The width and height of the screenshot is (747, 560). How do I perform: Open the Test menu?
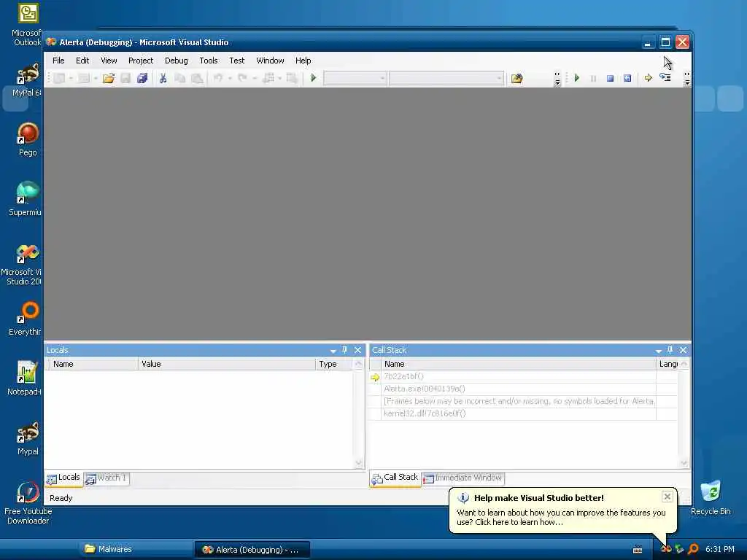(x=237, y=61)
